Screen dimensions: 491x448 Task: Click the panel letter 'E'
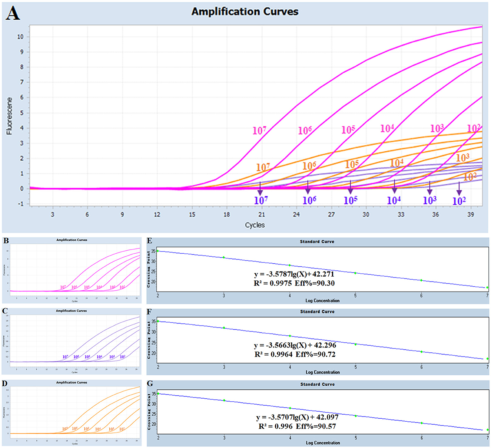click(x=149, y=241)
